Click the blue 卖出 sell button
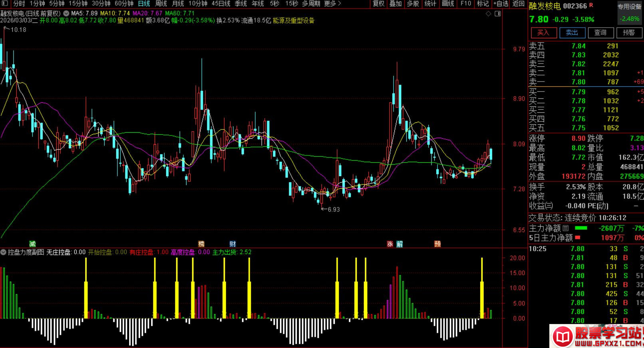The width and height of the screenshot is (644, 348). pyautogui.click(x=572, y=33)
